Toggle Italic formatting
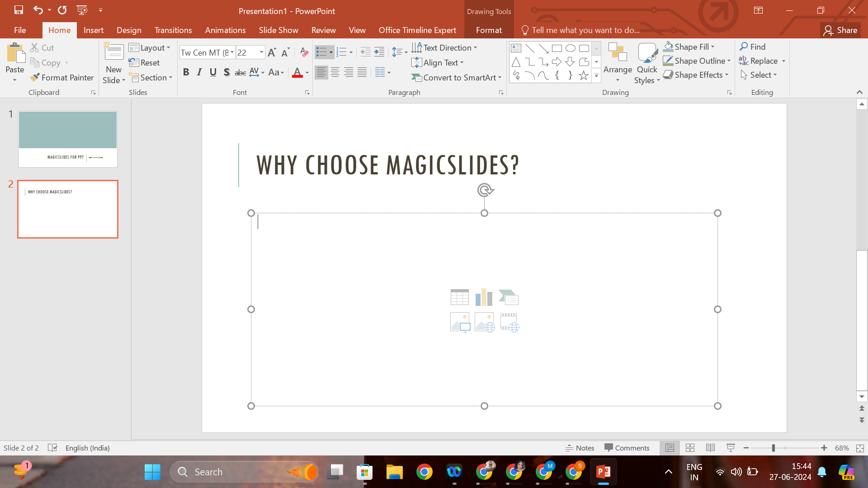The height and width of the screenshot is (488, 868). click(x=199, y=72)
